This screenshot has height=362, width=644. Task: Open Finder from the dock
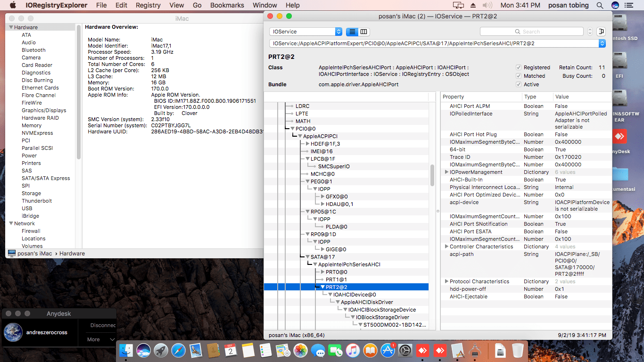click(x=126, y=351)
